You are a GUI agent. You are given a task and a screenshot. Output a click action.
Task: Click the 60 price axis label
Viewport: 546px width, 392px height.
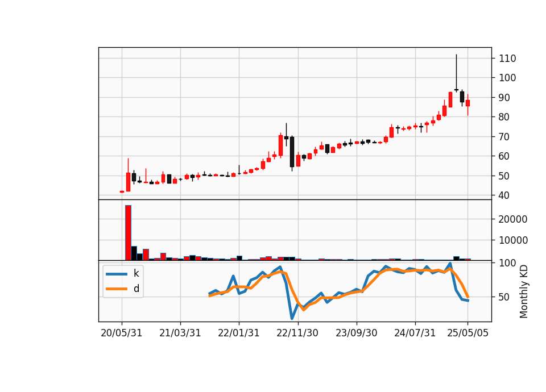(504, 156)
